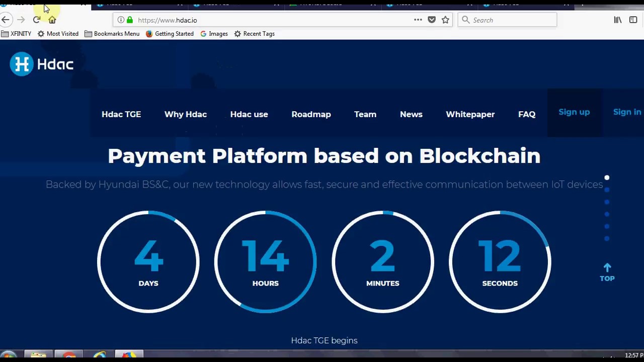The width and height of the screenshot is (644, 362).
Task: Click the 12 SECONDS countdown circle
Action: click(500, 262)
